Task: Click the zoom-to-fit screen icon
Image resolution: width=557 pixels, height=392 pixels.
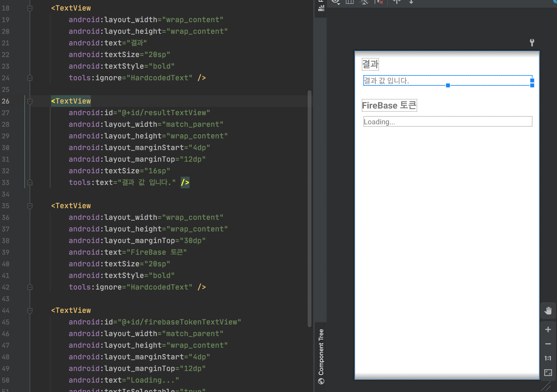Action: pyautogui.click(x=548, y=373)
